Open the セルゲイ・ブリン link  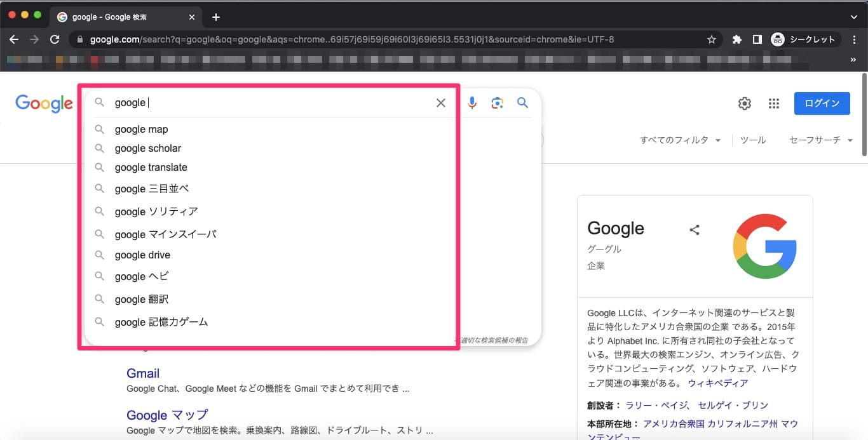[733, 405]
